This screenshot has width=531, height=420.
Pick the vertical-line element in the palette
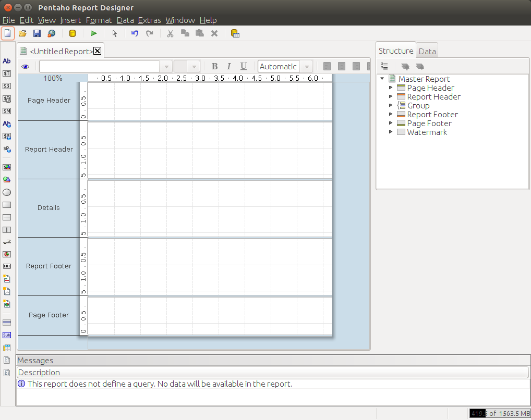[7, 230]
